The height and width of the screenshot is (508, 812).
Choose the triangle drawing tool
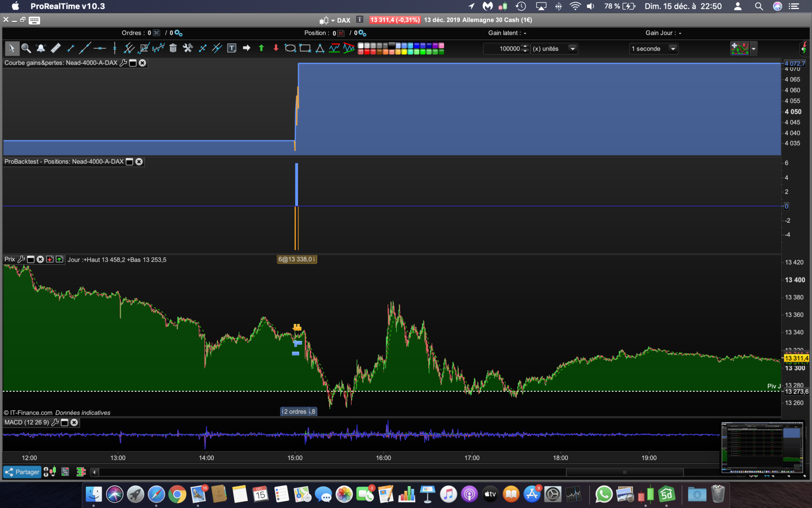[320, 48]
